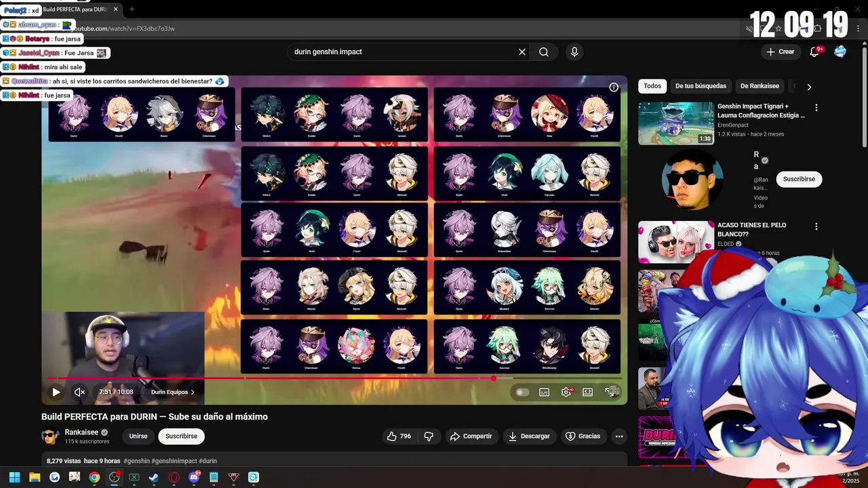
Task: Open options for 'ACASO TIENES EL PELO BLANCO??'
Action: 816,226
